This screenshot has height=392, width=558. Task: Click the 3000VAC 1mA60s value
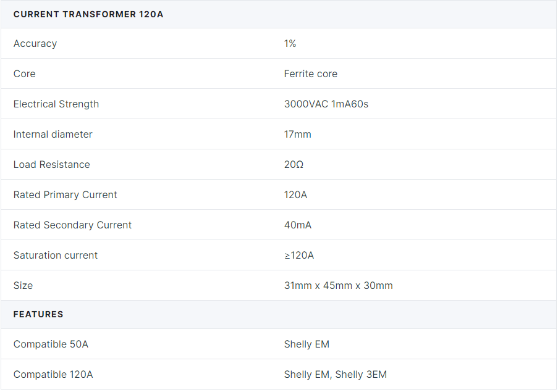(x=326, y=104)
